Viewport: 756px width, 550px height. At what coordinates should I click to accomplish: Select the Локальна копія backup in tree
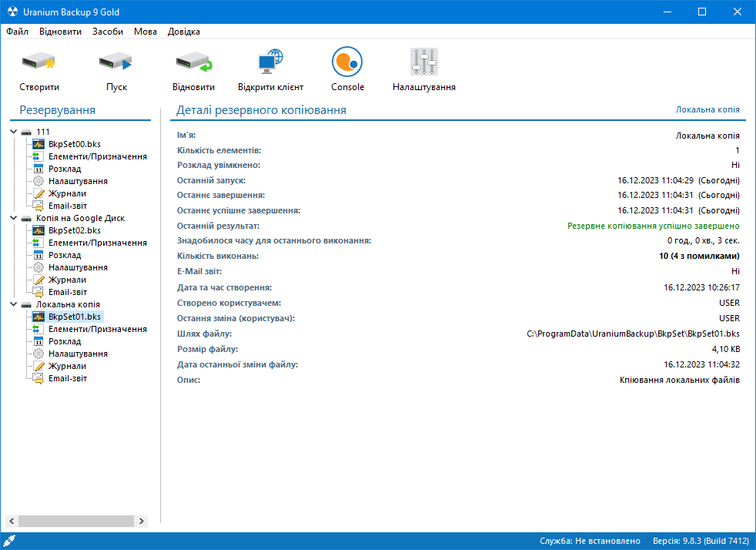point(68,304)
